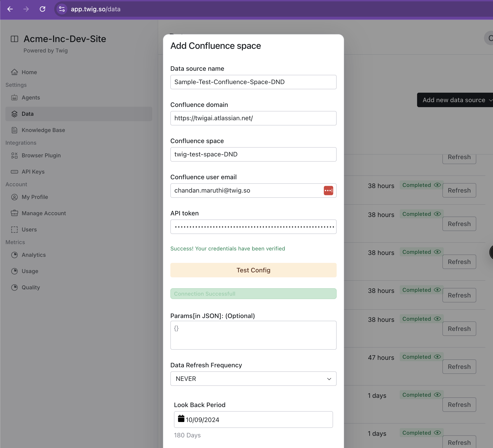The height and width of the screenshot is (448, 493).
Task: Go back using the browser back arrow
Action: click(x=10, y=9)
